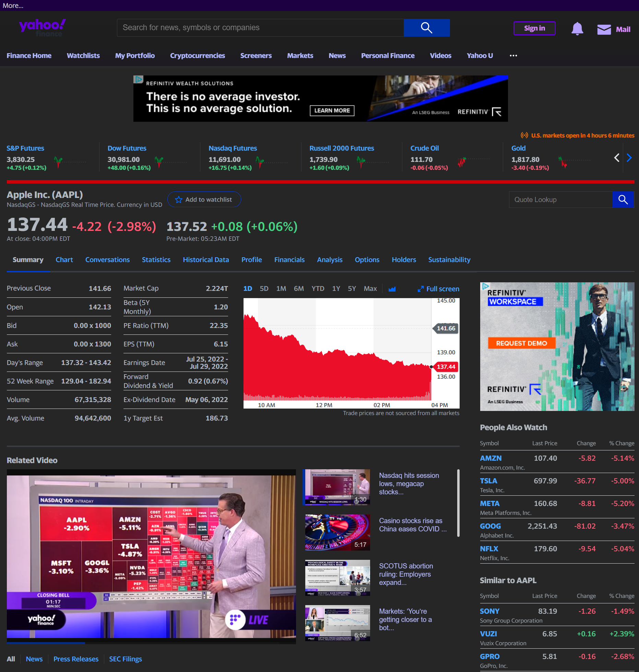The width and height of the screenshot is (639, 672).
Task: Open the Casino stocks video thumbnail
Action: pyautogui.click(x=338, y=532)
